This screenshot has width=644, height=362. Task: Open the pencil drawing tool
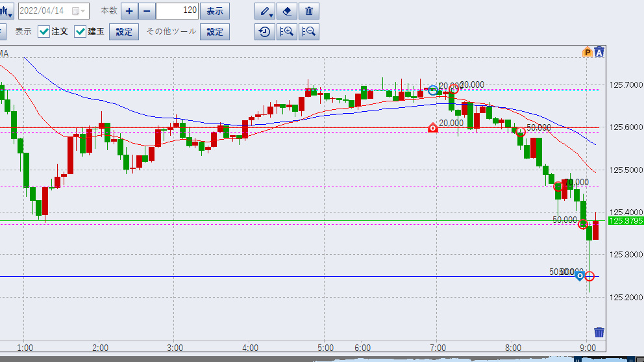265,11
